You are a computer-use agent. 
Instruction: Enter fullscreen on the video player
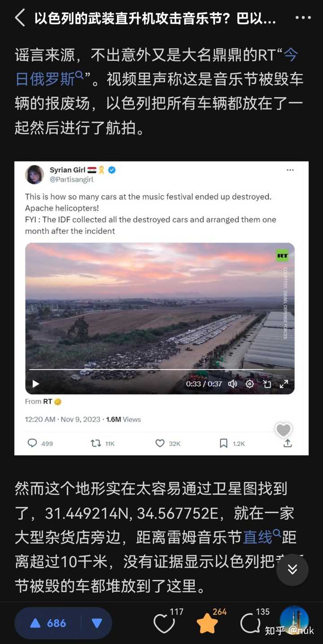284,384
